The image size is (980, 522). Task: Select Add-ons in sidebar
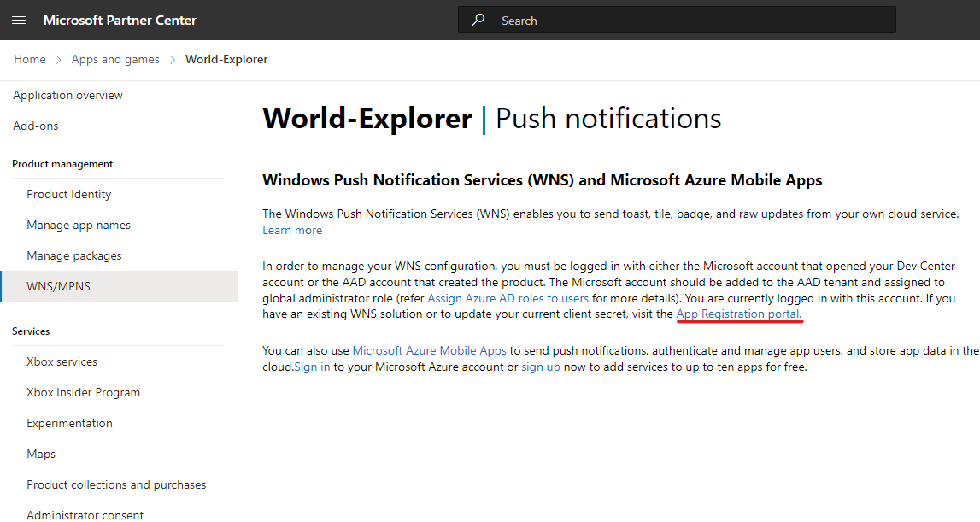pyautogui.click(x=36, y=126)
